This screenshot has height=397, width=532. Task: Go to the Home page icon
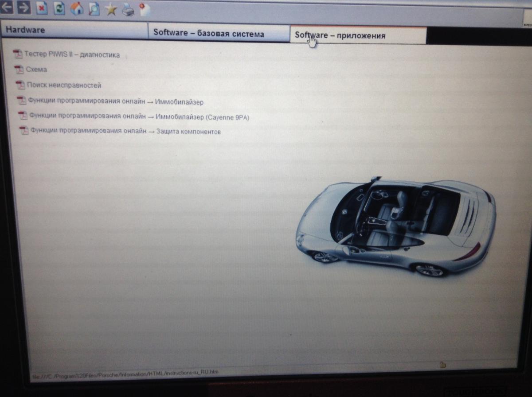(77, 8)
